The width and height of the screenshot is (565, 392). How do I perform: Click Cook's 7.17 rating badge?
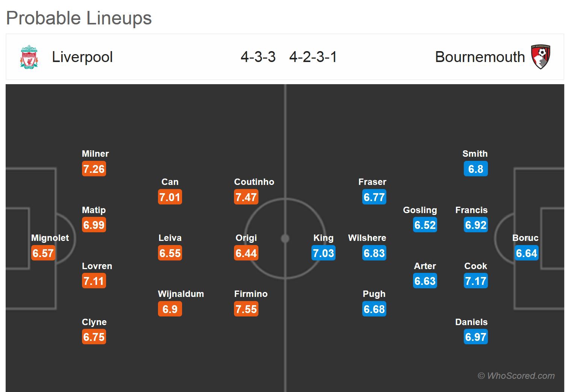click(476, 281)
